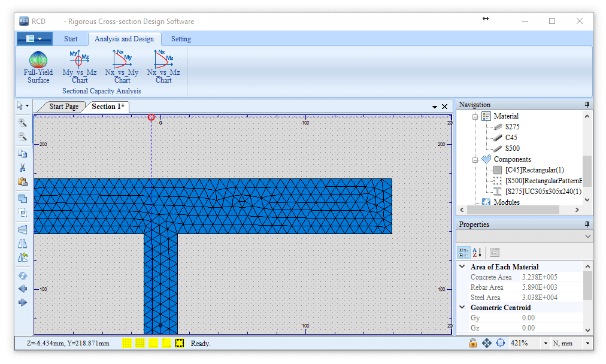Click the zoom in magnifier tool
This screenshot has height=364, width=606.
[22, 123]
